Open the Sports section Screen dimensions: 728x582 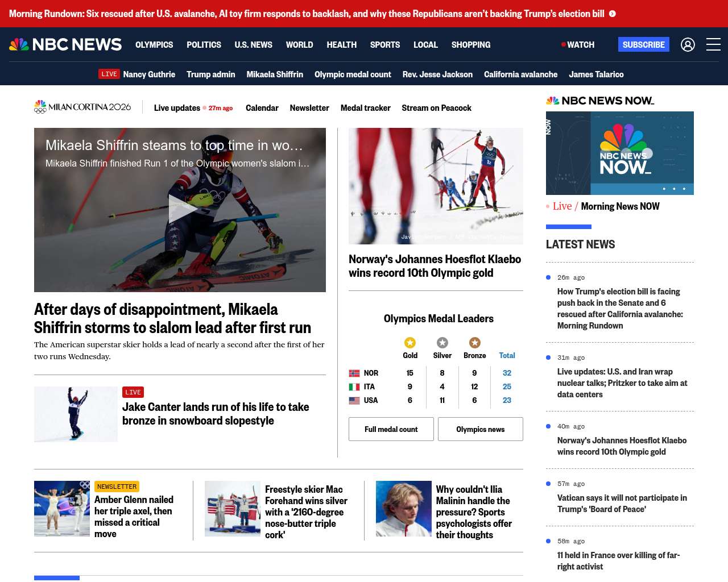[x=385, y=44]
